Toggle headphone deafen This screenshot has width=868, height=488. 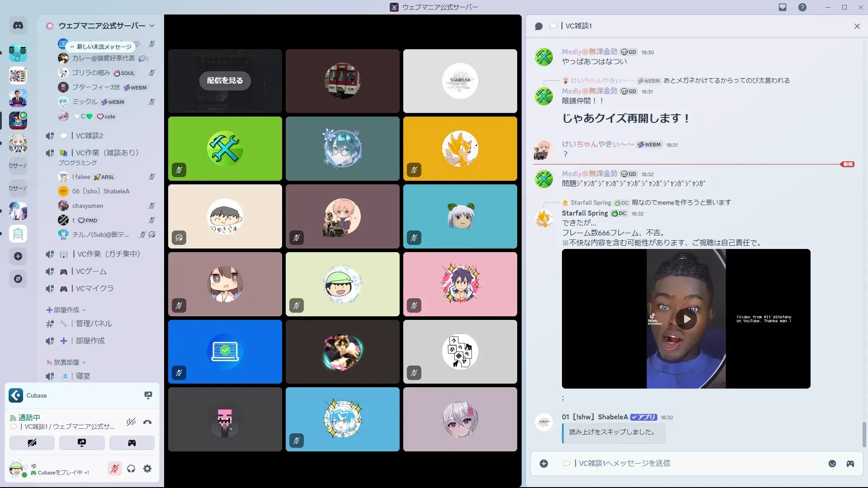coord(131,469)
